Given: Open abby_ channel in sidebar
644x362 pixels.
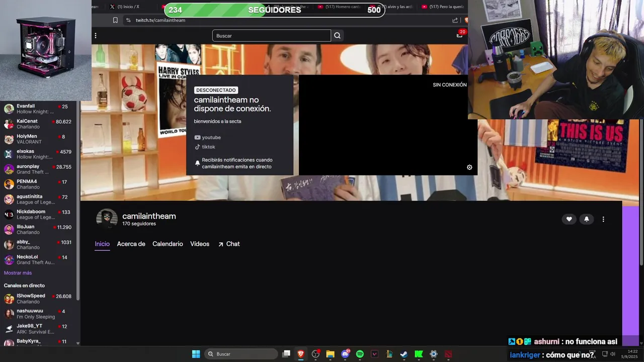Looking at the screenshot, I should click(x=38, y=244).
